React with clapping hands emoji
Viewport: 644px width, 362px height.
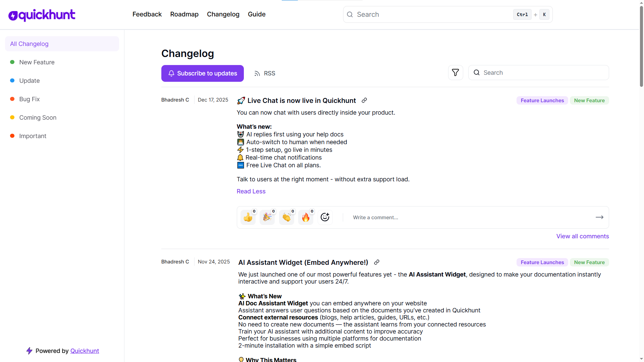tap(286, 217)
